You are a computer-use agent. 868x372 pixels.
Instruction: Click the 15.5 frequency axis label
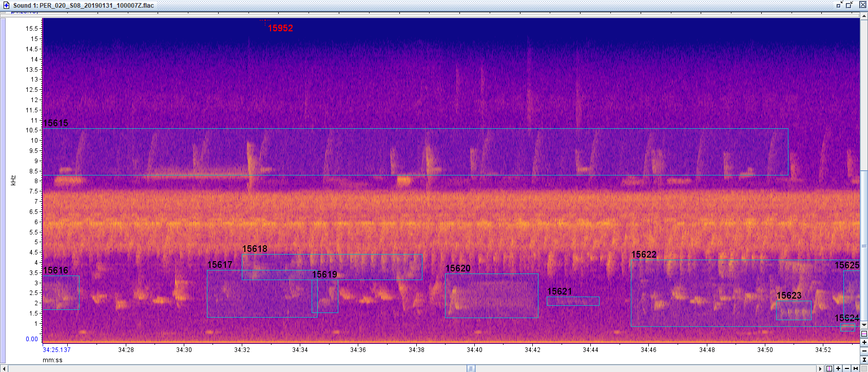[x=32, y=29]
